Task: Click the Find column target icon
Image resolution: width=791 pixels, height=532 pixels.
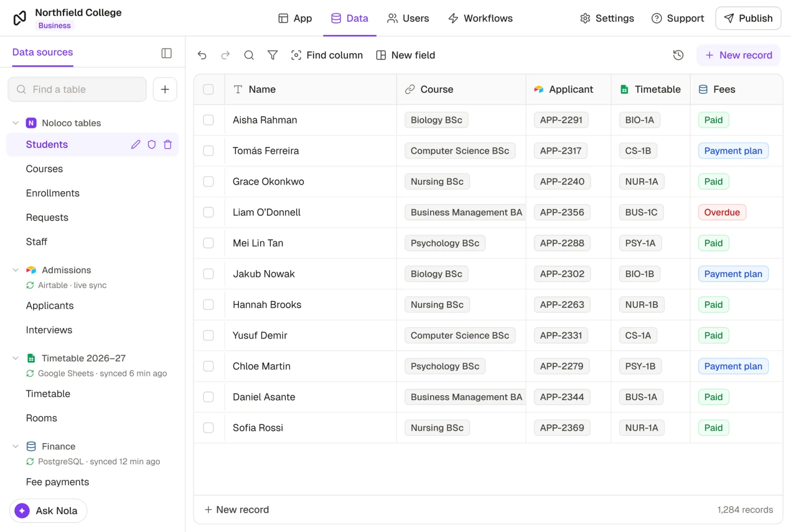Action: (x=296, y=55)
